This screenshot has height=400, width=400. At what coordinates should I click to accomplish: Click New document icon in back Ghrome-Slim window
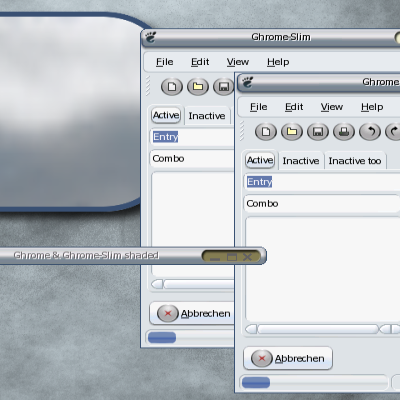(172, 87)
